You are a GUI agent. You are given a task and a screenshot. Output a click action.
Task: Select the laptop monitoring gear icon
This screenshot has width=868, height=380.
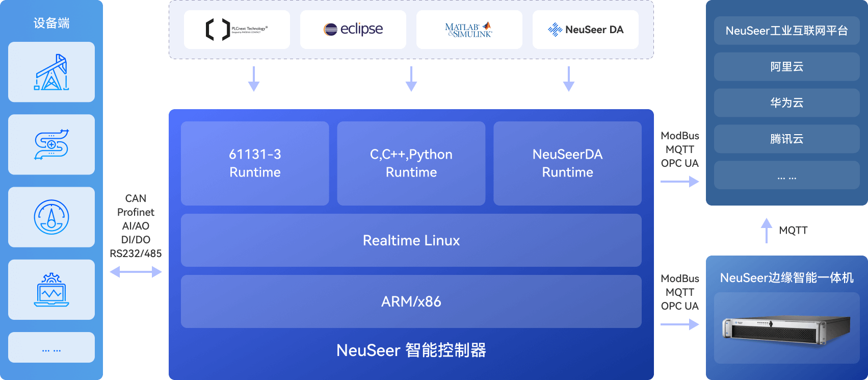click(51, 290)
